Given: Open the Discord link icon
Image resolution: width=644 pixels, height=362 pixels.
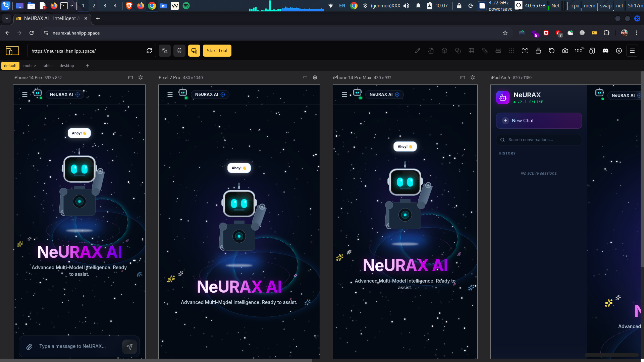Looking at the screenshot, I should coord(605,51).
